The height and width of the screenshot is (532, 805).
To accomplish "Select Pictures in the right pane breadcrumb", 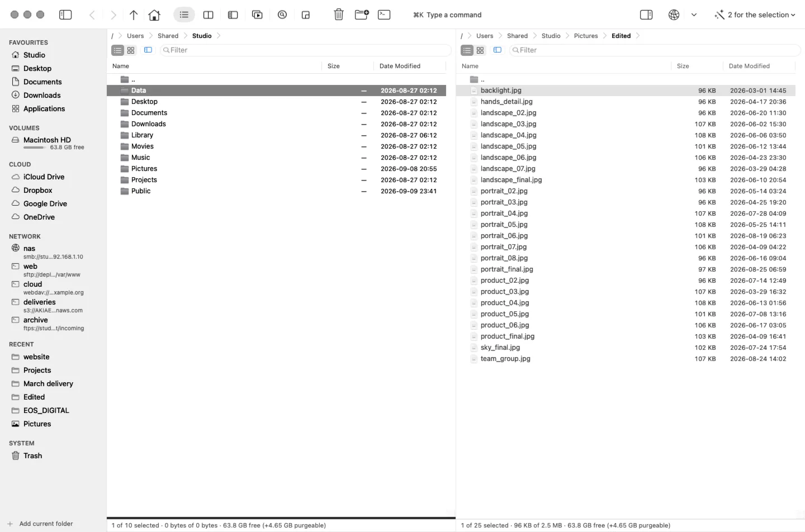I will (586, 36).
